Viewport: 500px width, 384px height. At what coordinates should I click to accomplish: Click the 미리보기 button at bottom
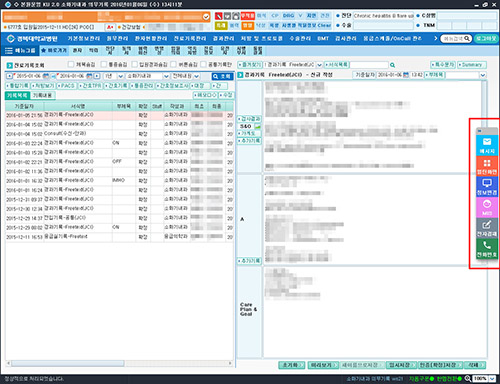coord(323,365)
